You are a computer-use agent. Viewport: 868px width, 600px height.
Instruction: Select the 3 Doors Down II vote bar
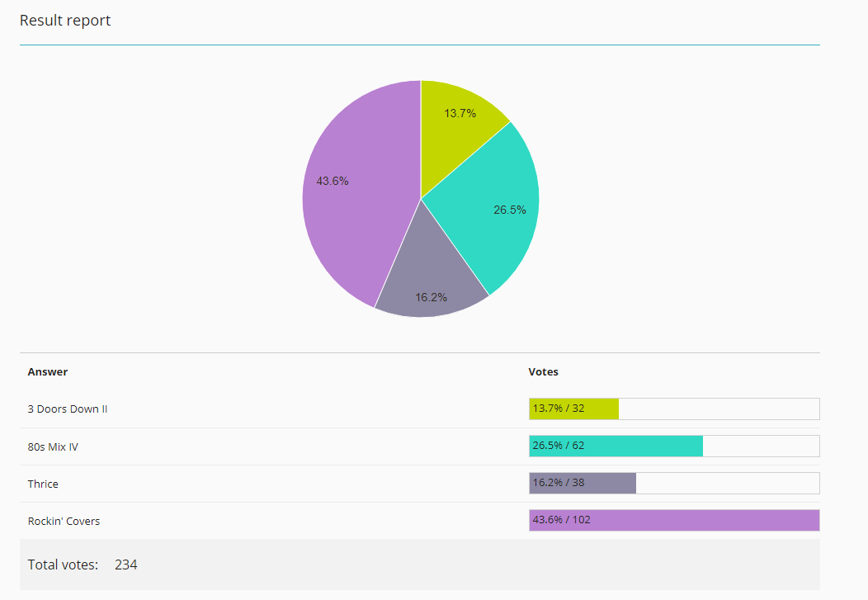(x=574, y=409)
